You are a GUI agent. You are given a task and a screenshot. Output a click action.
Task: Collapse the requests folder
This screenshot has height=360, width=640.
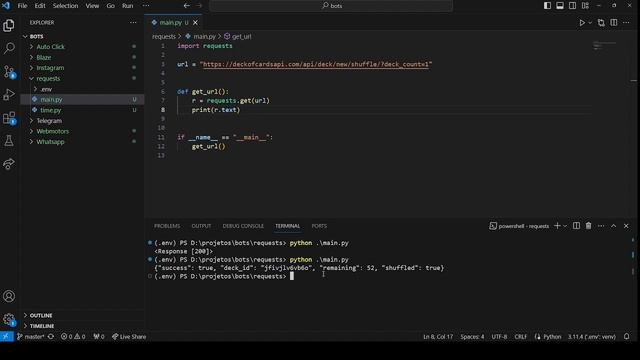tap(31, 78)
